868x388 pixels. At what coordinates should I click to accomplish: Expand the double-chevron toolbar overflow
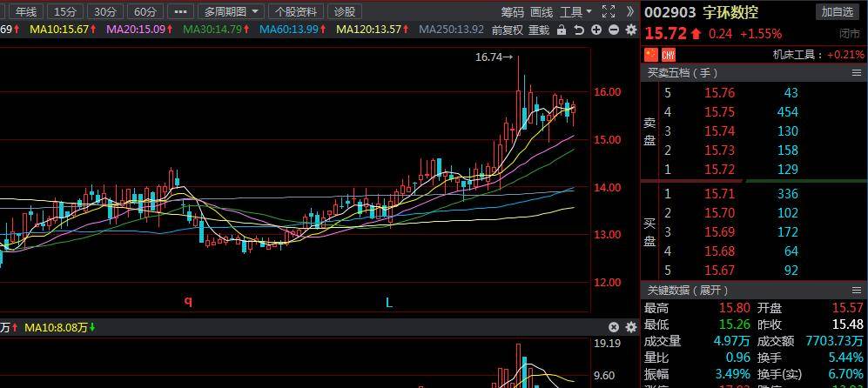pos(630,11)
